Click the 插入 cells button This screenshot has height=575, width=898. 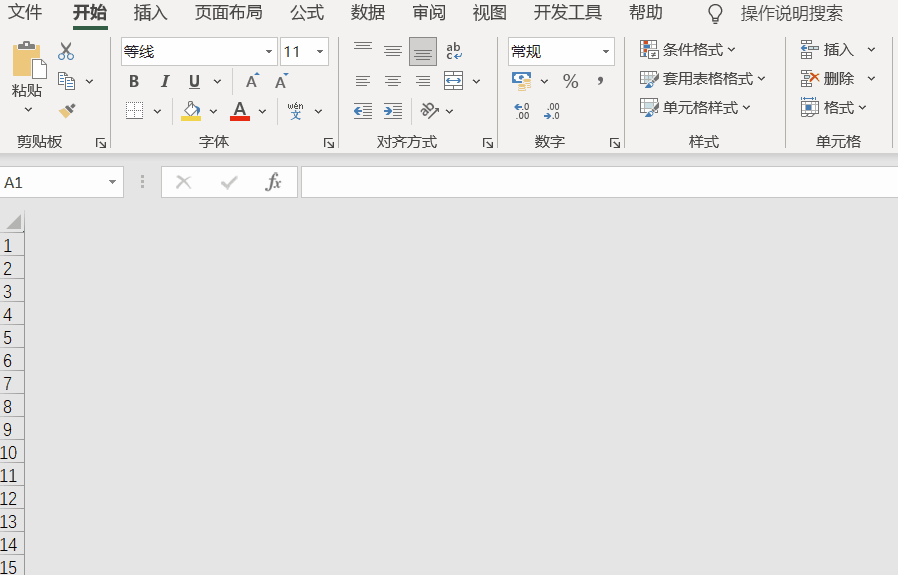tap(828, 50)
